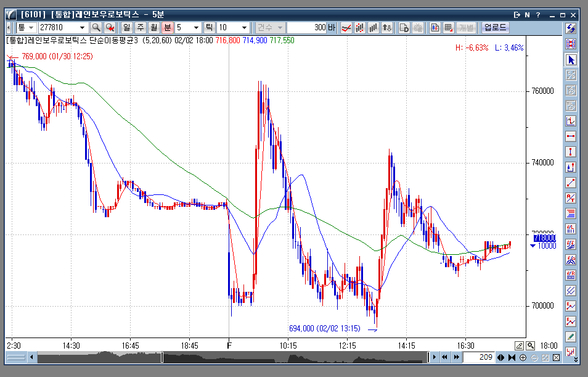Click the magnifier stock search icon
Image resolution: width=588 pixels, height=377 pixels.
(x=96, y=27)
